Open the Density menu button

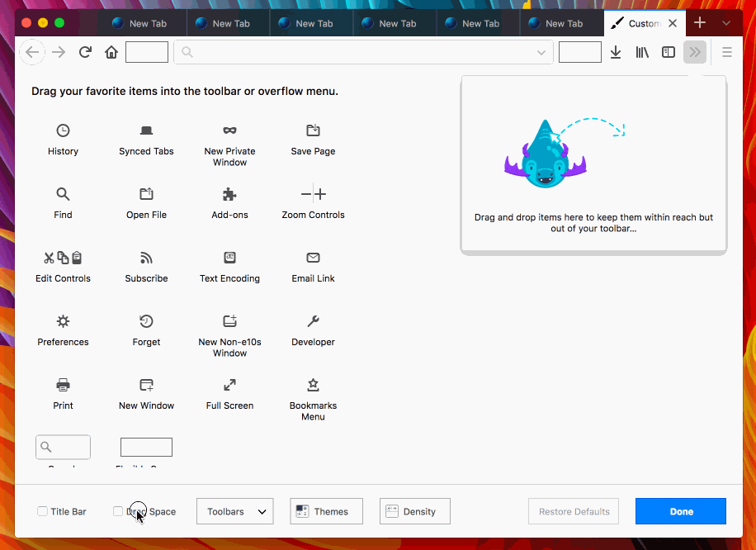[415, 511]
